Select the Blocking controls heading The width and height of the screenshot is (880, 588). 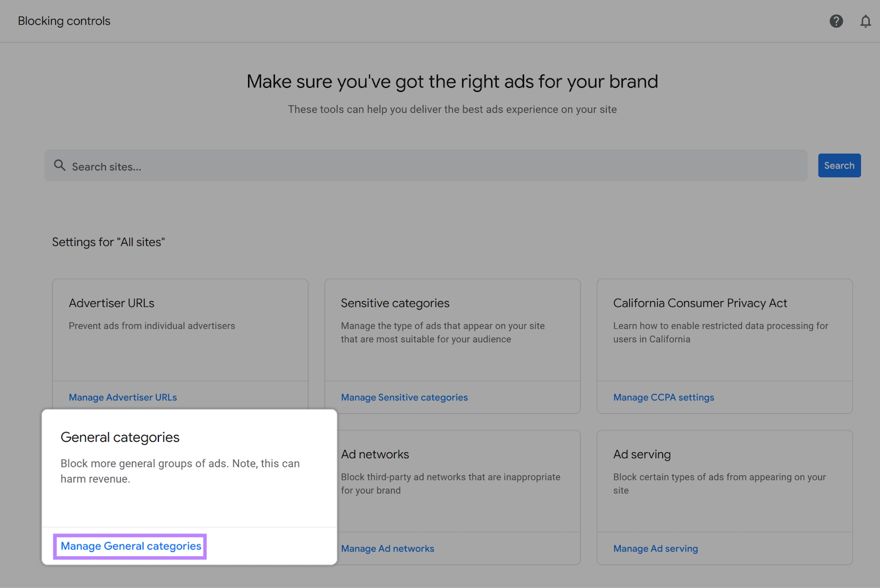(64, 21)
